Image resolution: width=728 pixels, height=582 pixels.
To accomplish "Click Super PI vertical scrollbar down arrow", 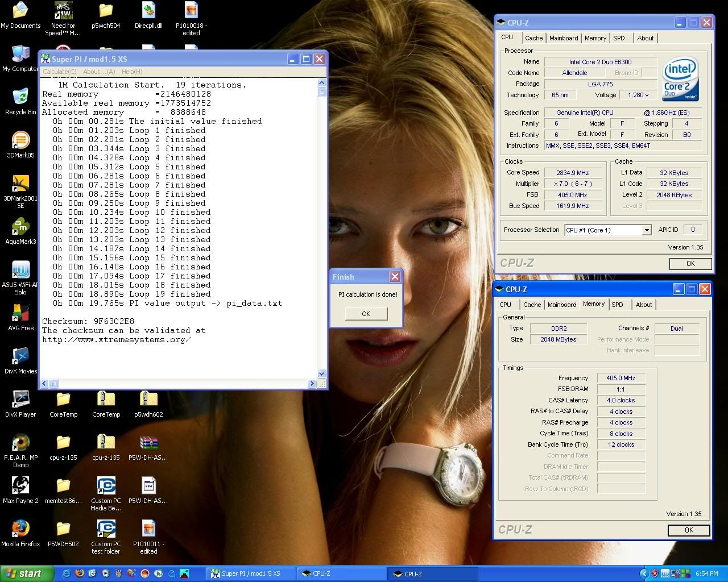I will [322, 373].
